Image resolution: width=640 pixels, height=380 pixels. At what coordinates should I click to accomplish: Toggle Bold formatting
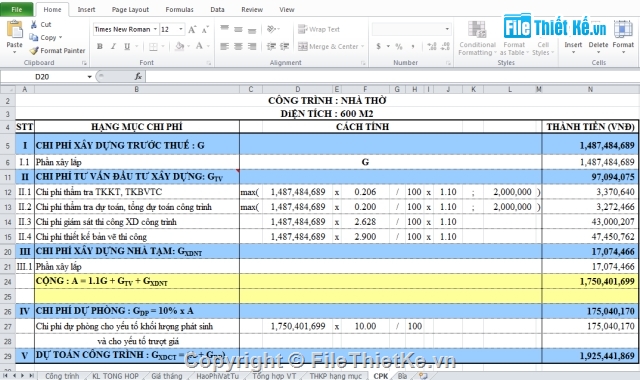[100, 46]
